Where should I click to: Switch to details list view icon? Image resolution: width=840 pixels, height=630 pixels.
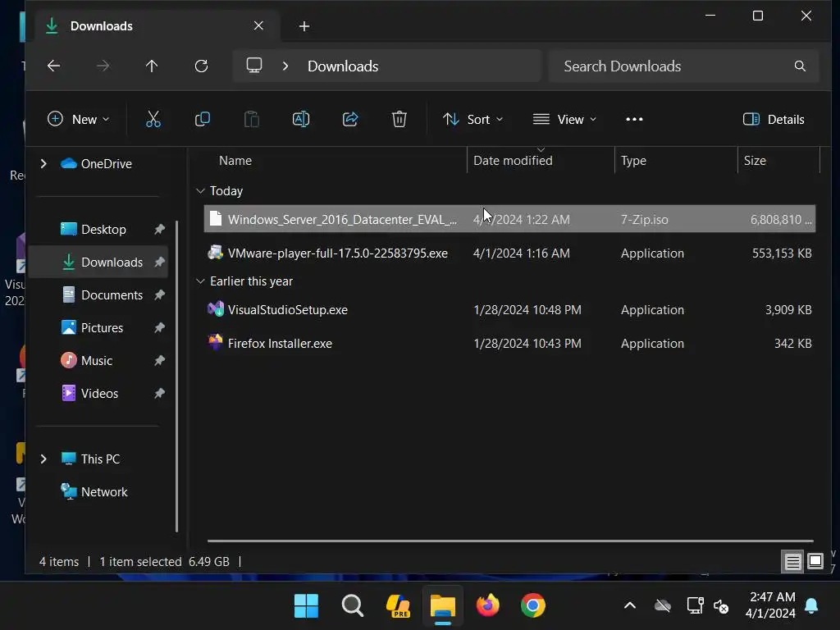click(792, 561)
